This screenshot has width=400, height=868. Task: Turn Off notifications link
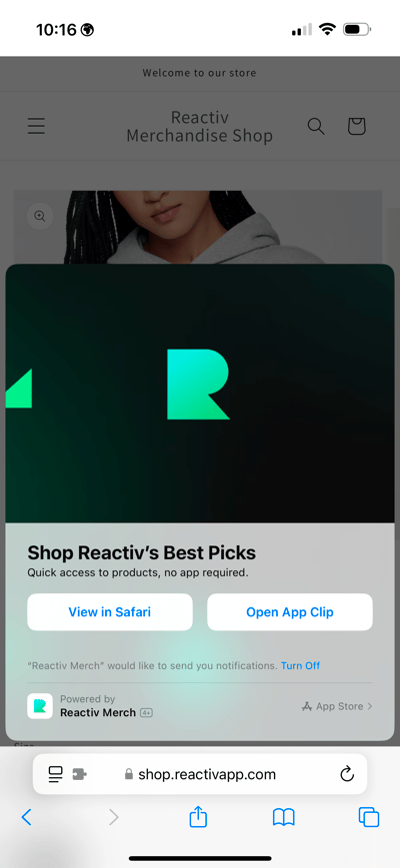(300, 665)
